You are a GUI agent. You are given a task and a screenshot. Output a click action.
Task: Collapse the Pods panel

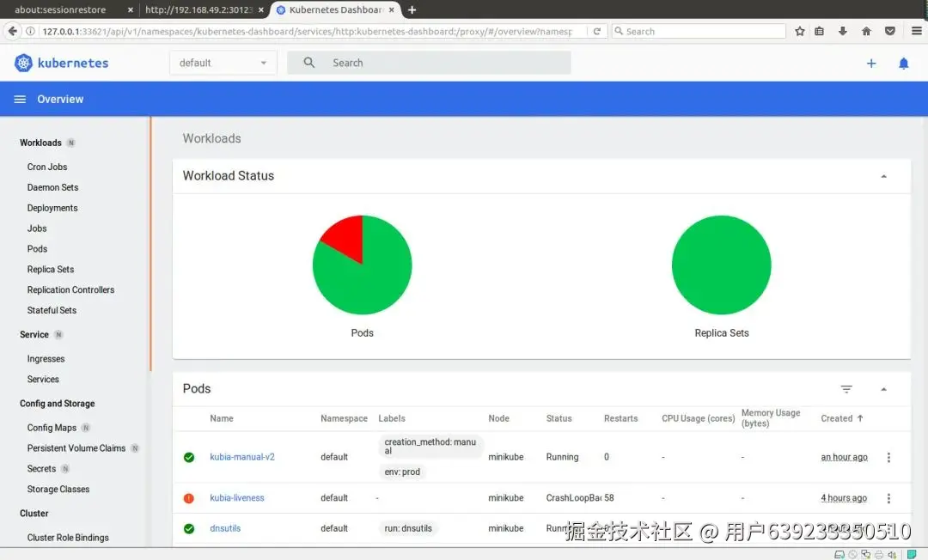(x=884, y=388)
